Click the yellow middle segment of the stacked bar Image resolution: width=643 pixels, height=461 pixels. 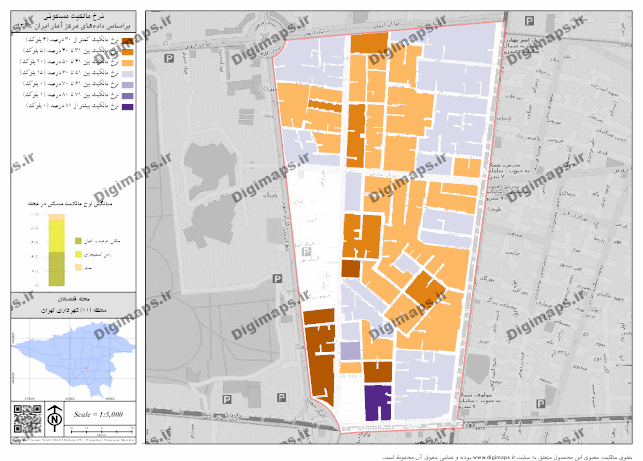(x=57, y=236)
